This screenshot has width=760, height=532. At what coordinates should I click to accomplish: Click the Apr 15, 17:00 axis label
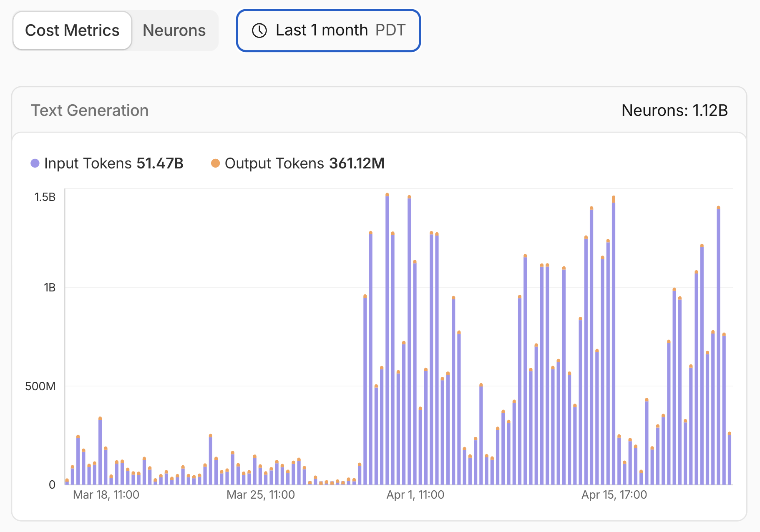click(x=614, y=495)
